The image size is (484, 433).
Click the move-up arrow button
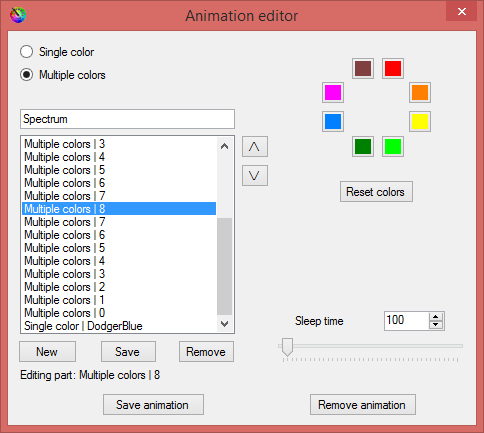[x=255, y=147]
